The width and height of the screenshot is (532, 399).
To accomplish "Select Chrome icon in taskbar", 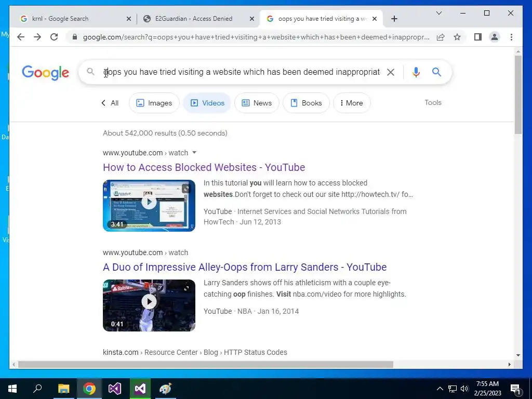I will tap(89, 389).
